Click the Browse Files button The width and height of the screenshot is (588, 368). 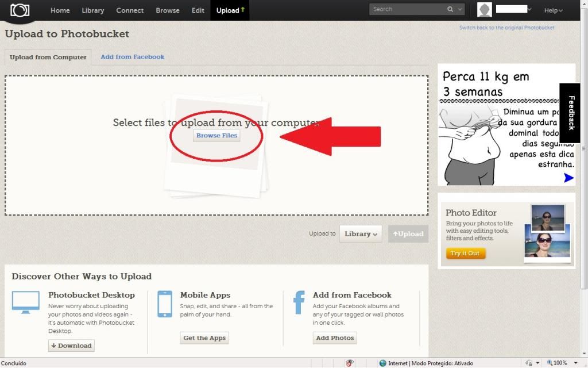(216, 136)
